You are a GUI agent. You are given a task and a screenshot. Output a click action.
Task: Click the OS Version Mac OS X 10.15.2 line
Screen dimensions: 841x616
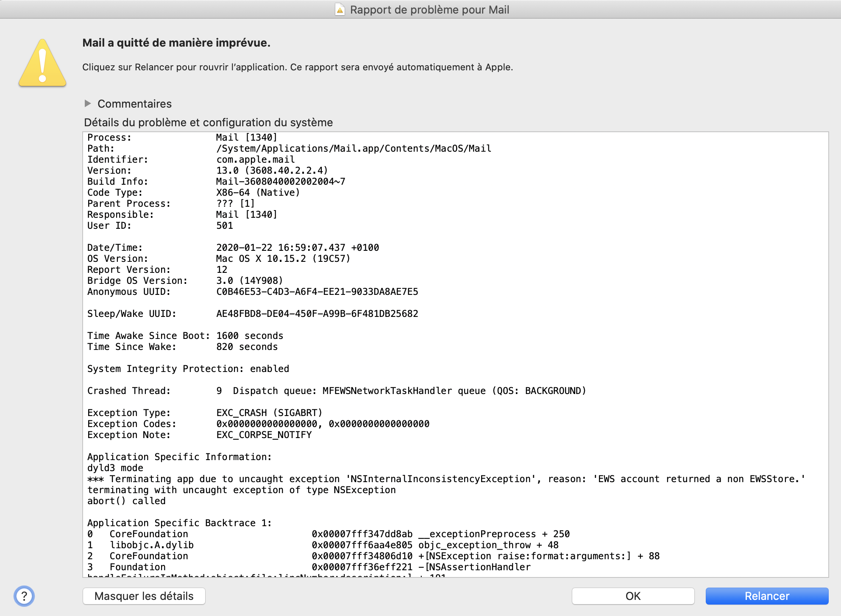pos(283,258)
